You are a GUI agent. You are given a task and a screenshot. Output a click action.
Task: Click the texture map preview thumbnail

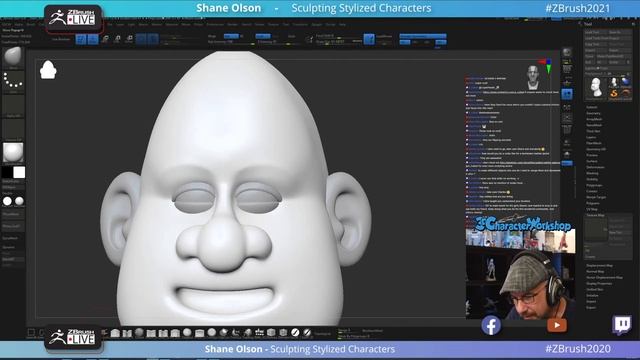[596, 230]
